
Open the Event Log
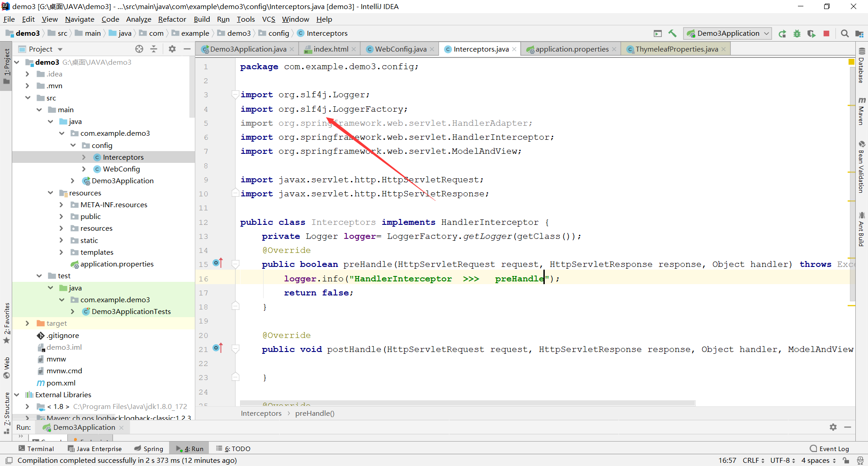[830, 448]
